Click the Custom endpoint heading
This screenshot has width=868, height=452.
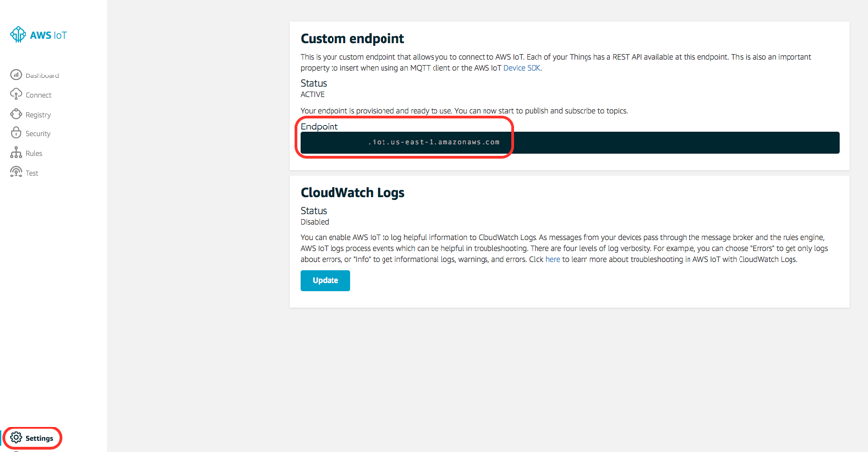tap(352, 38)
